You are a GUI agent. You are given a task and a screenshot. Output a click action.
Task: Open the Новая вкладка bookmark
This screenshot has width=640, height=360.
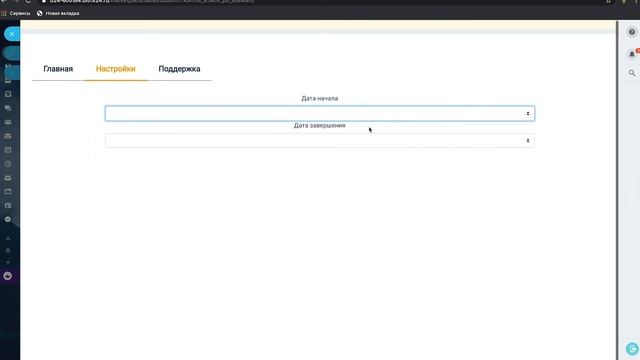[58, 13]
